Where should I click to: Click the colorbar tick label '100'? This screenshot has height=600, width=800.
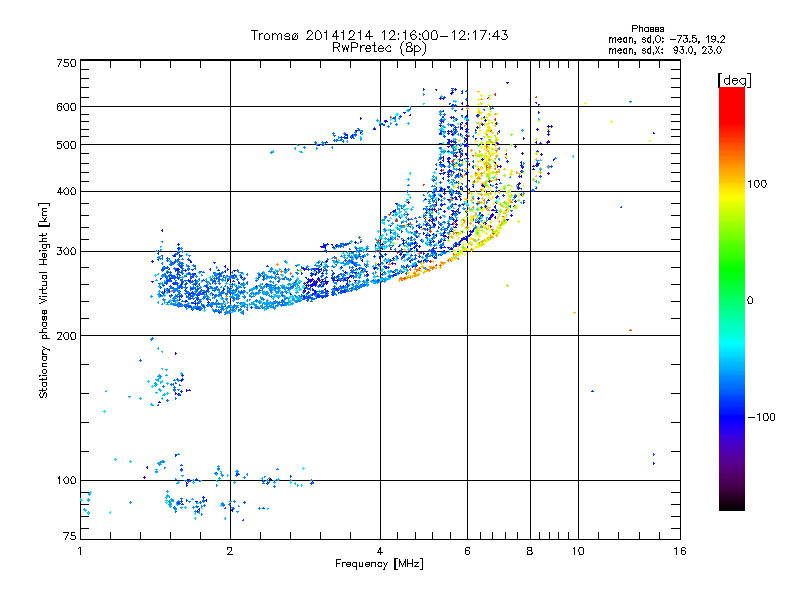757,184
